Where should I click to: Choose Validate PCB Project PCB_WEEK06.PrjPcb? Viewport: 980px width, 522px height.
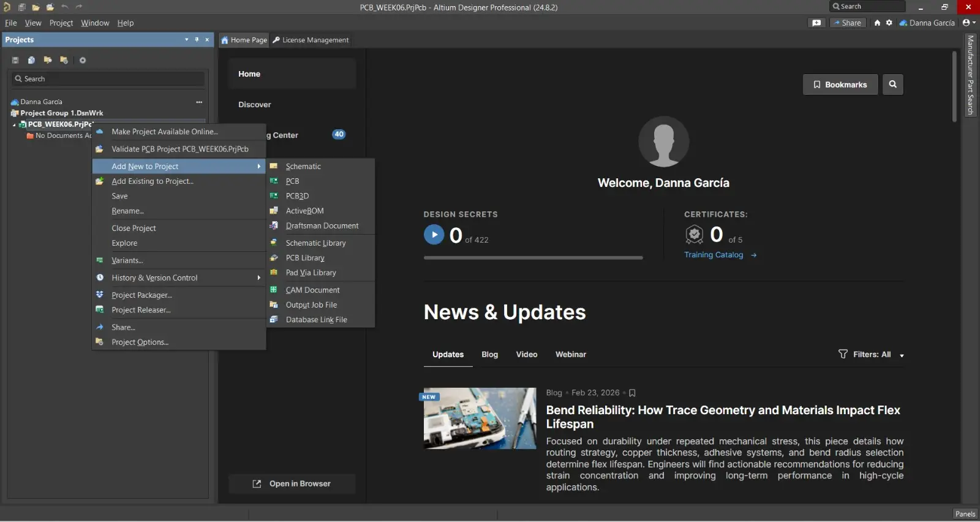click(x=179, y=149)
